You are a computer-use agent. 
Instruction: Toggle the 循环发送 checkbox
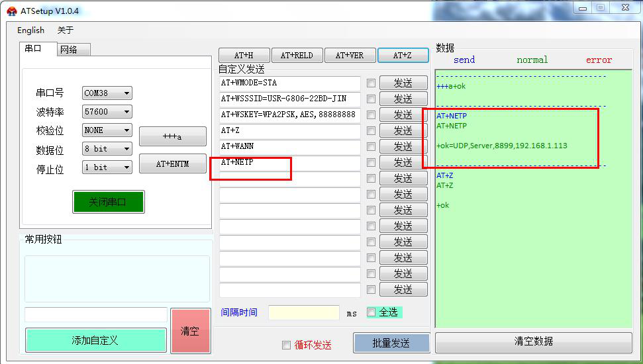(x=286, y=345)
